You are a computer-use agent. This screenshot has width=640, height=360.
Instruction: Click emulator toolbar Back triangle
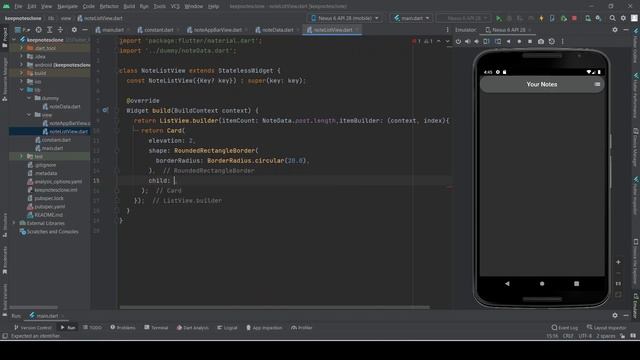coord(508,41)
